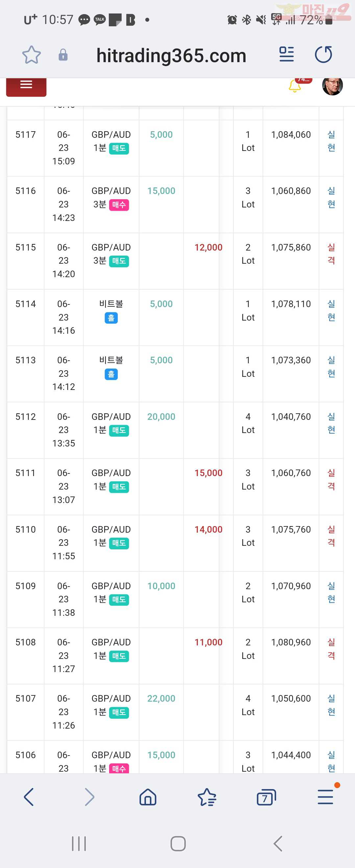Tap the blue 홀 badge in row 5114
The height and width of the screenshot is (868, 355).
pos(111,318)
